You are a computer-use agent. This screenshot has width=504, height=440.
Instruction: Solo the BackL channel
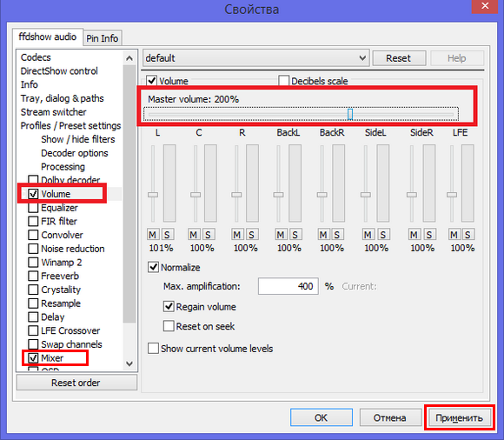[295, 235]
